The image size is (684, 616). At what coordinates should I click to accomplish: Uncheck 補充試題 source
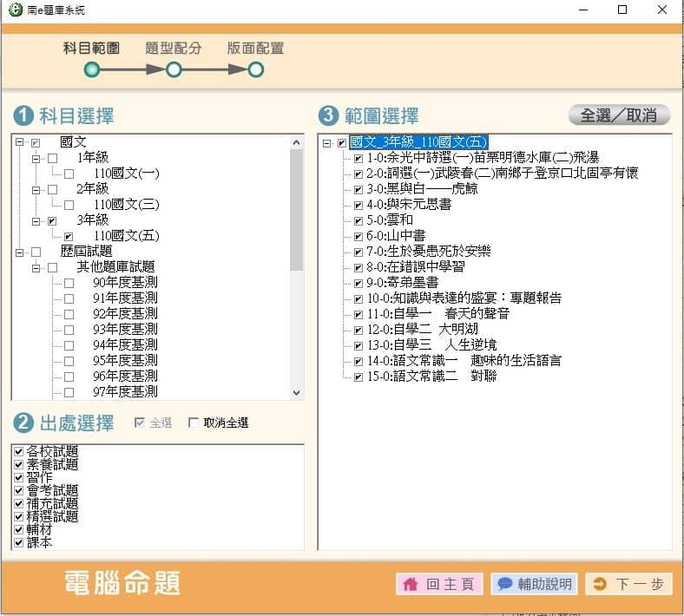pyautogui.click(x=18, y=503)
